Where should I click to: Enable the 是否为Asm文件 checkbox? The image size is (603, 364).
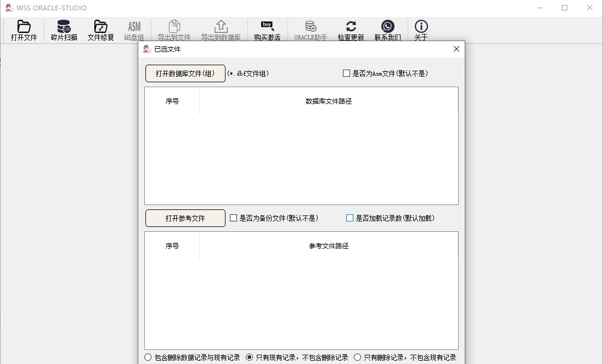point(346,73)
